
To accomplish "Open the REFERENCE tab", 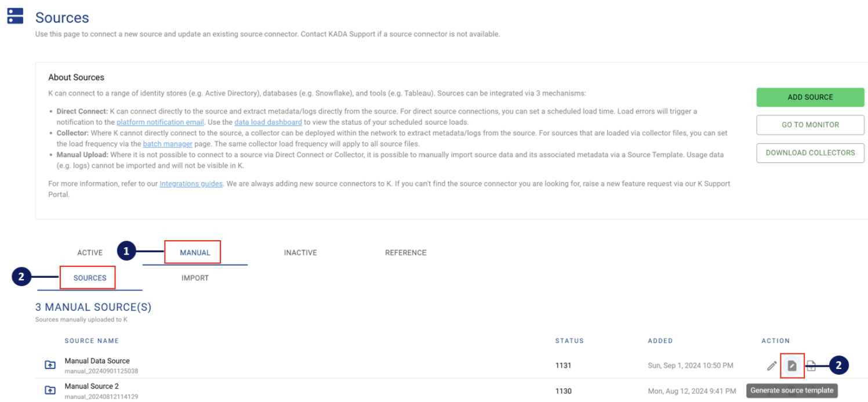I will pyautogui.click(x=406, y=253).
